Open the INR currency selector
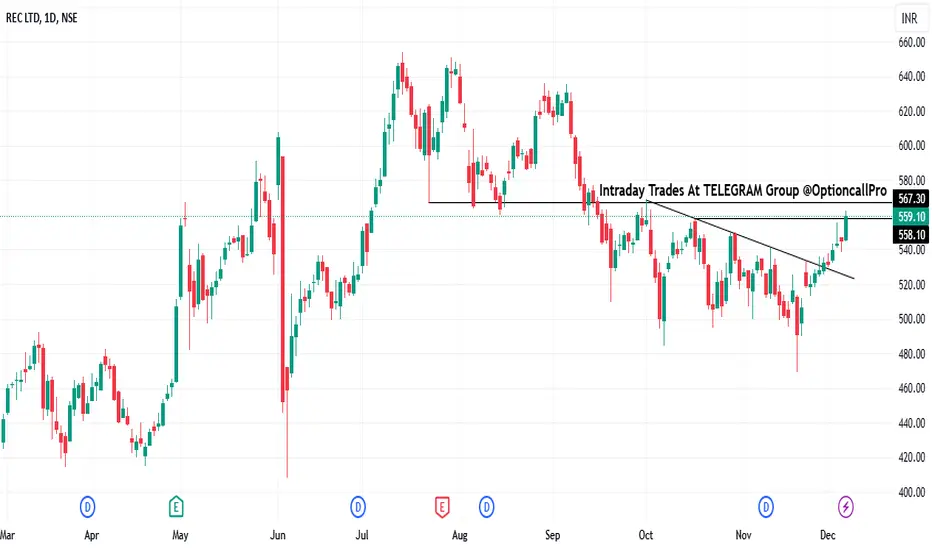This screenshot has width=932, height=550. [909, 18]
